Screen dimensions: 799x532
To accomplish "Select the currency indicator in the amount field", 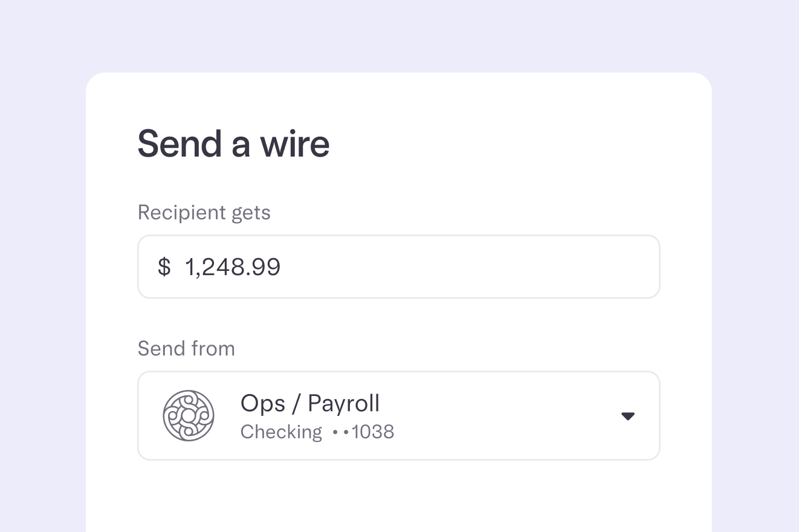I will click(163, 267).
